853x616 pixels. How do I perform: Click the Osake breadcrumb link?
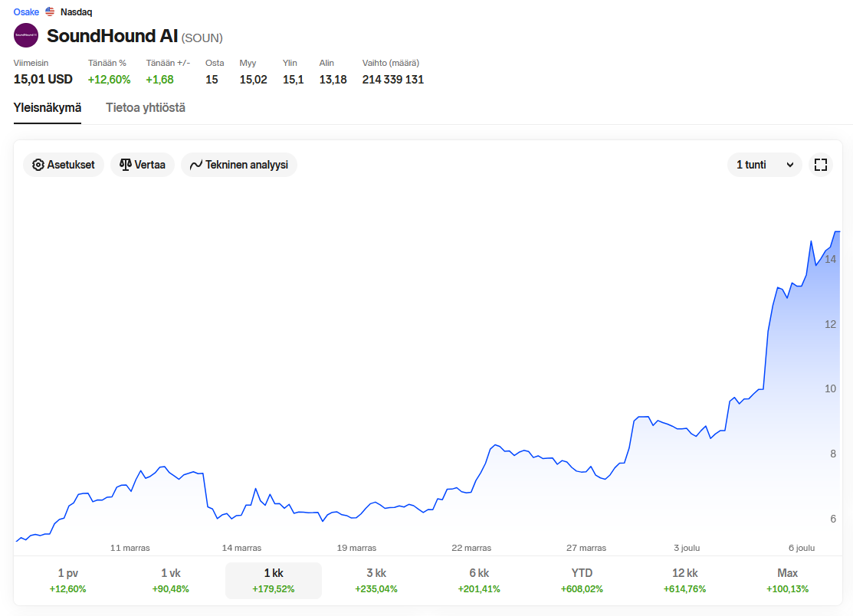(26, 11)
